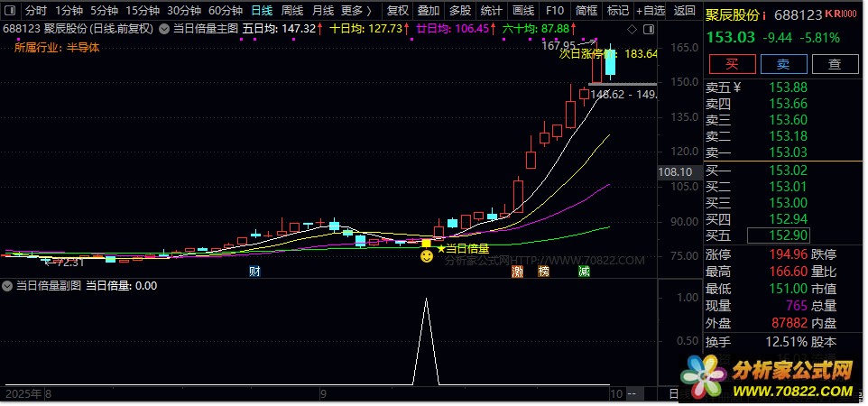Click the yellow smiley face signal icon
Viewport: 868px width, 406px height.
click(426, 257)
